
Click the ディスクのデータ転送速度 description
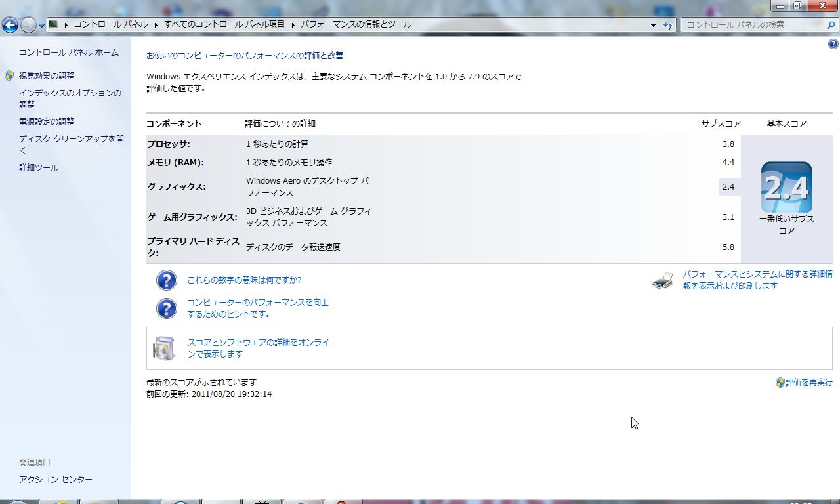click(293, 247)
